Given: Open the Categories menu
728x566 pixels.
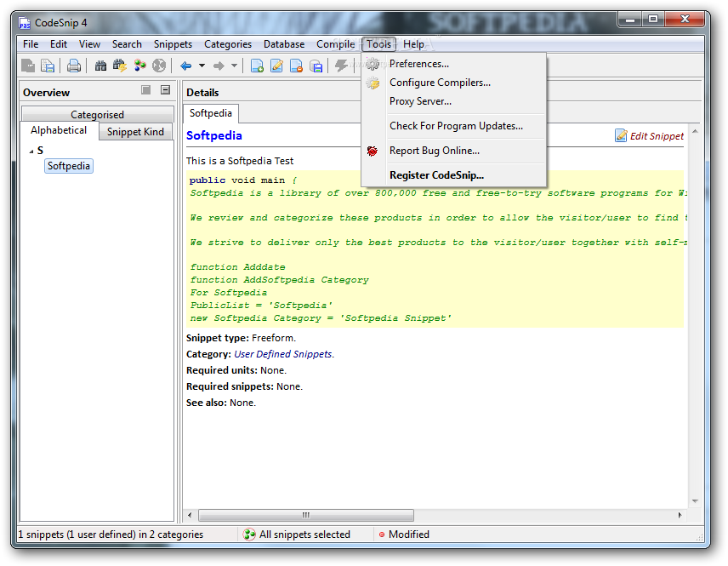Looking at the screenshot, I should (x=228, y=44).
